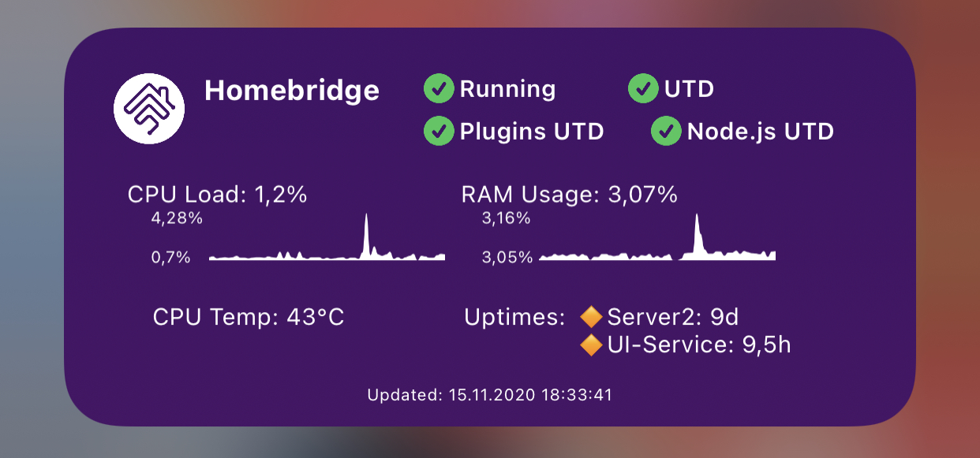Click the Homebridge house logo icon
This screenshot has height=458, width=980.
tap(149, 109)
